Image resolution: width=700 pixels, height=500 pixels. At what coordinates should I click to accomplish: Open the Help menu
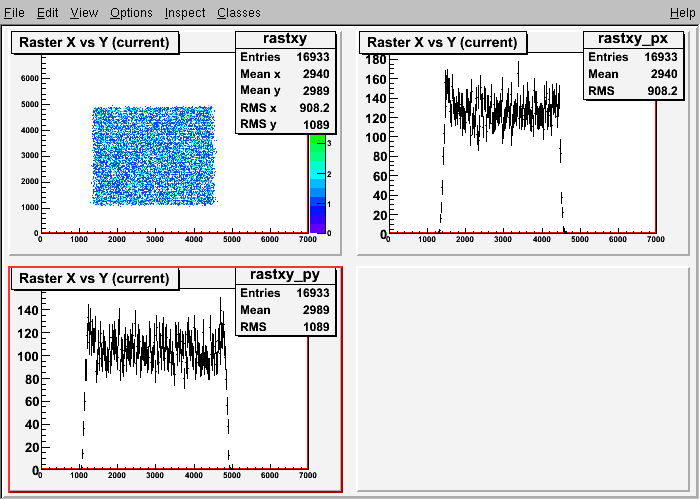click(683, 12)
